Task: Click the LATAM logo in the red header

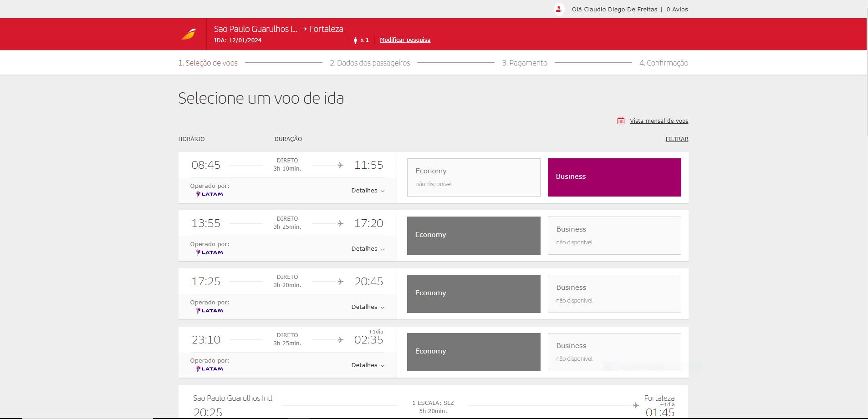Action: (x=189, y=34)
